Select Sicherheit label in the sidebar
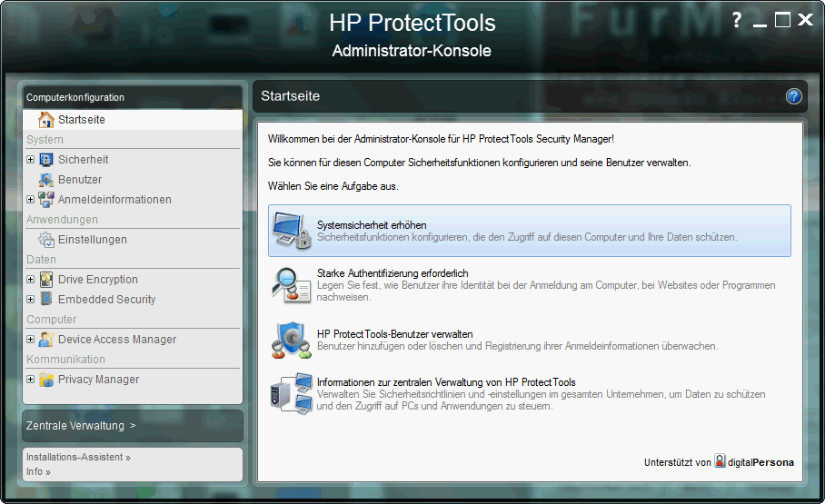 tap(83, 160)
